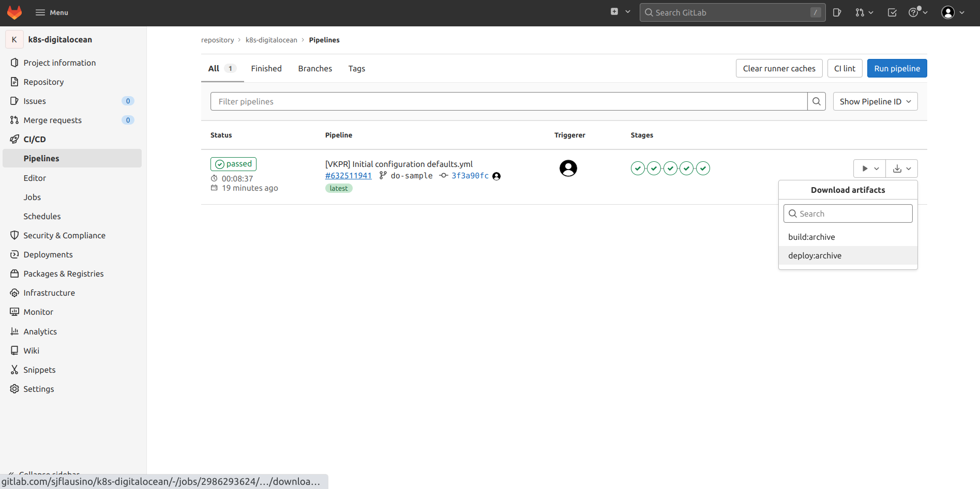Click the GitLab fox logo
The image size is (980, 489).
coord(14,12)
